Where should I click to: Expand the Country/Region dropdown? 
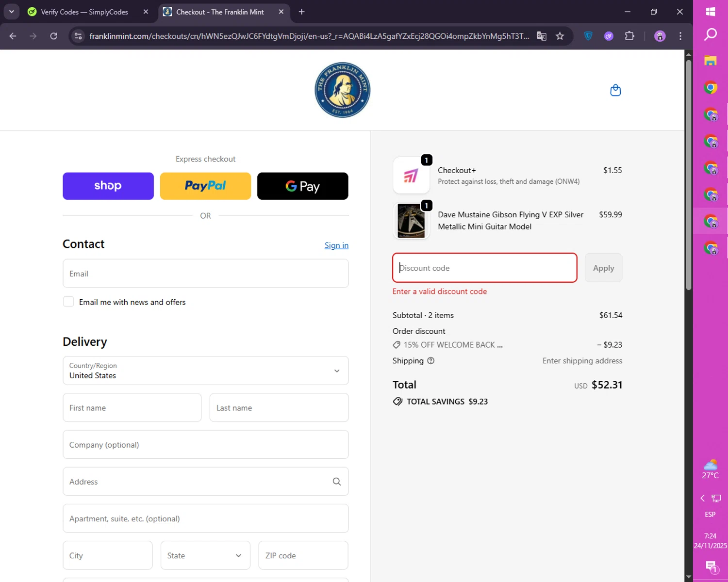point(206,371)
